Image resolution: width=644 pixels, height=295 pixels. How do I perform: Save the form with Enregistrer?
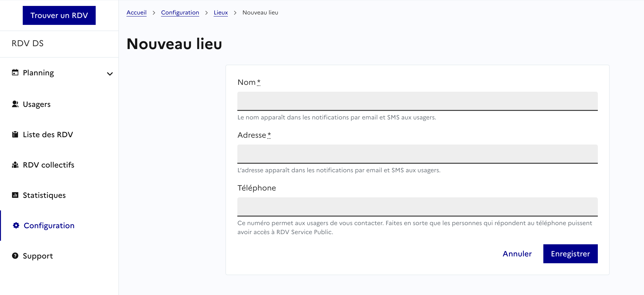click(570, 254)
